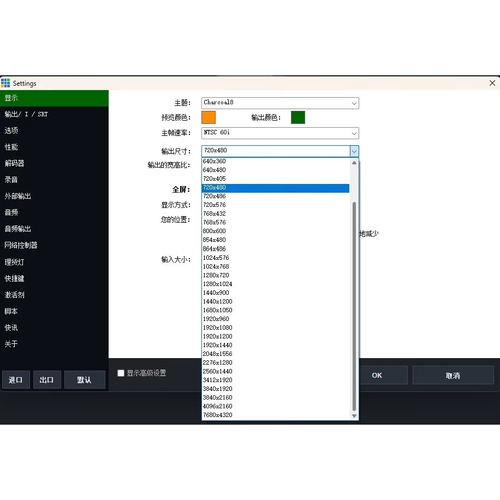
Task: Pick the 1920x960 output size
Action: point(276,319)
